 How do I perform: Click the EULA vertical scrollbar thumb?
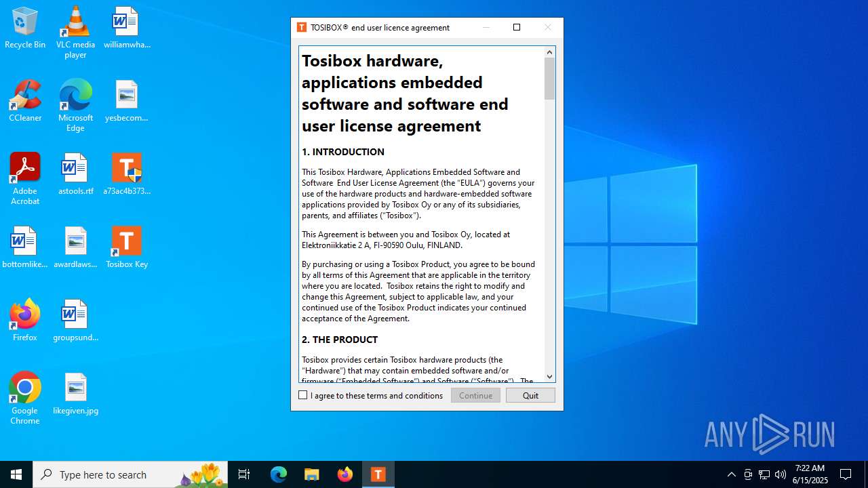click(549, 79)
